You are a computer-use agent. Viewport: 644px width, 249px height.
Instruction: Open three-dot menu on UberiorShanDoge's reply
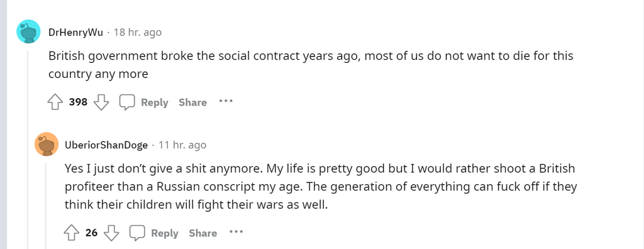[x=236, y=232]
